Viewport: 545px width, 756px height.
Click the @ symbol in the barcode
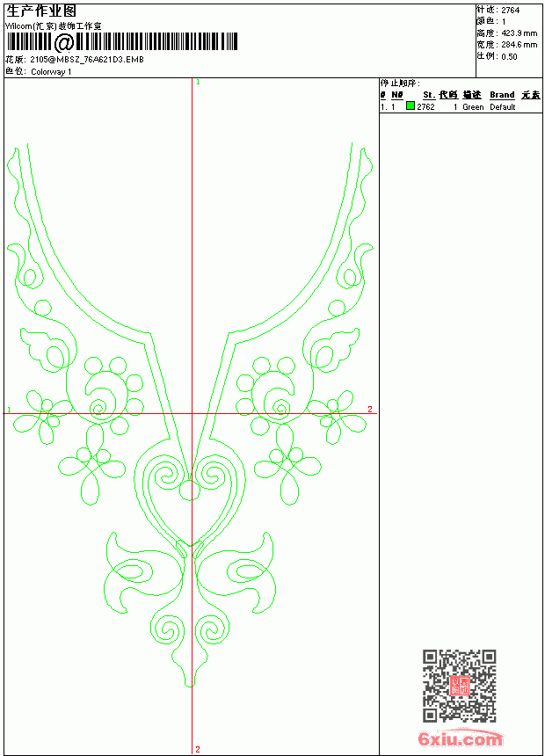pyautogui.click(x=63, y=42)
